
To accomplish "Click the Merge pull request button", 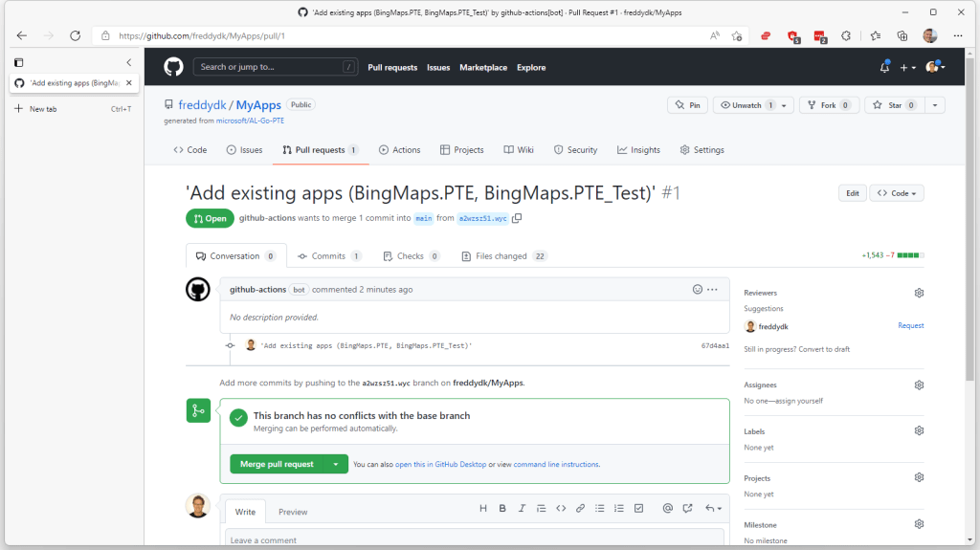I will (x=277, y=464).
